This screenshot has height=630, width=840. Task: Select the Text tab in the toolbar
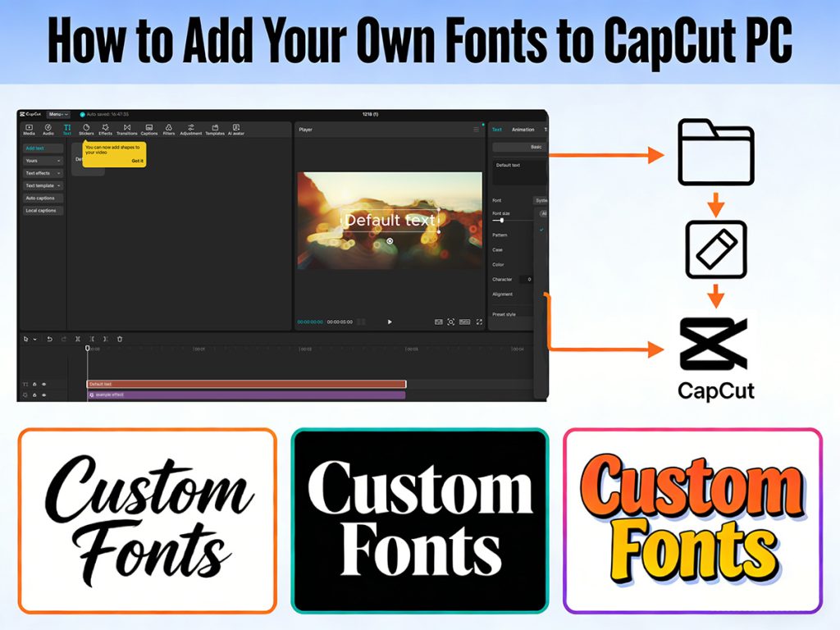coord(67,130)
